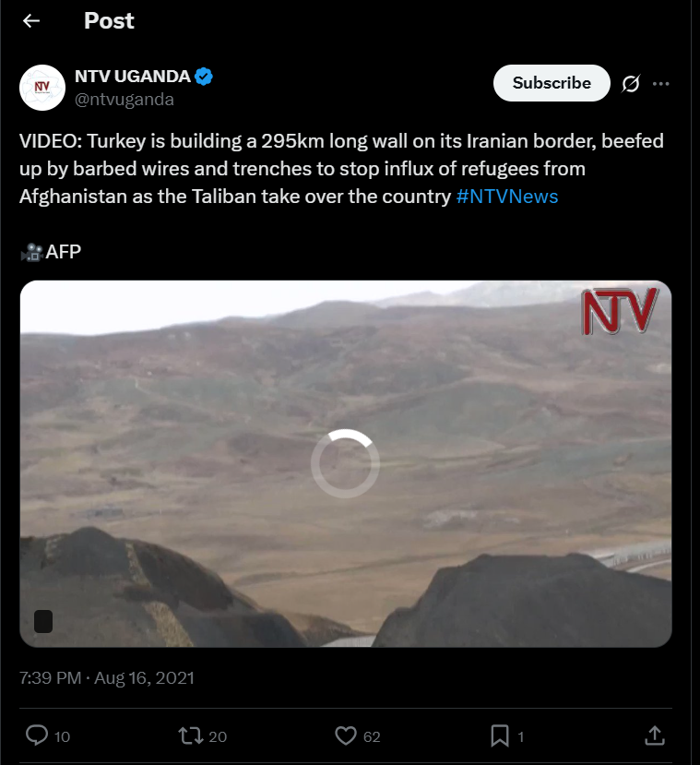This screenshot has height=765, width=700.
Task: Click the NTV logo watermark in video
Action: click(x=620, y=311)
